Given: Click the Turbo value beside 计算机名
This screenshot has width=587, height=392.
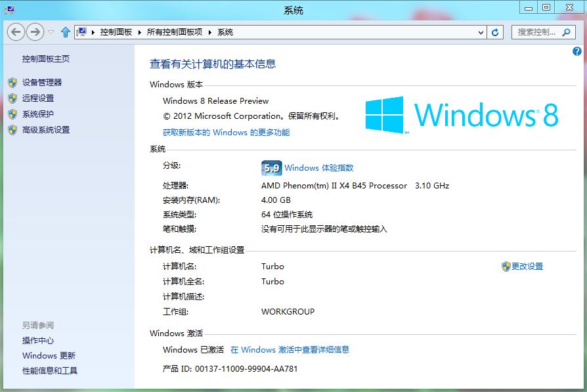Looking at the screenshot, I should pyautogui.click(x=272, y=266).
